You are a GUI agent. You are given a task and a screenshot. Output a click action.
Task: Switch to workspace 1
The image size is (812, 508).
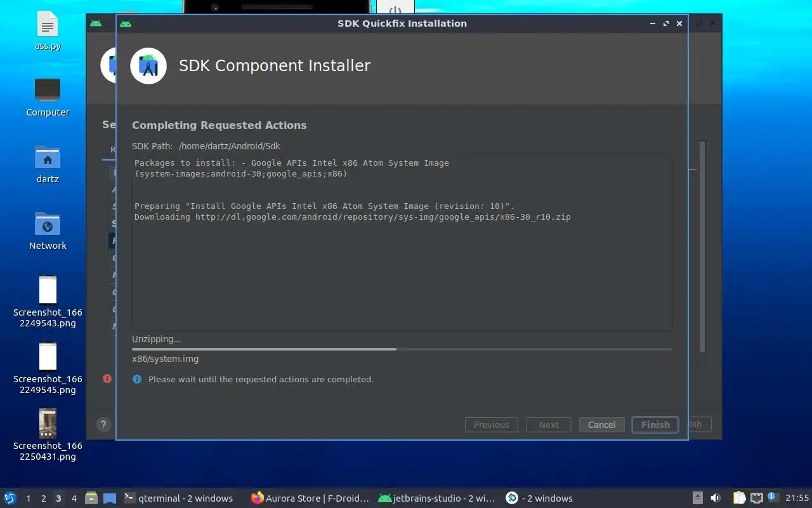(x=29, y=498)
